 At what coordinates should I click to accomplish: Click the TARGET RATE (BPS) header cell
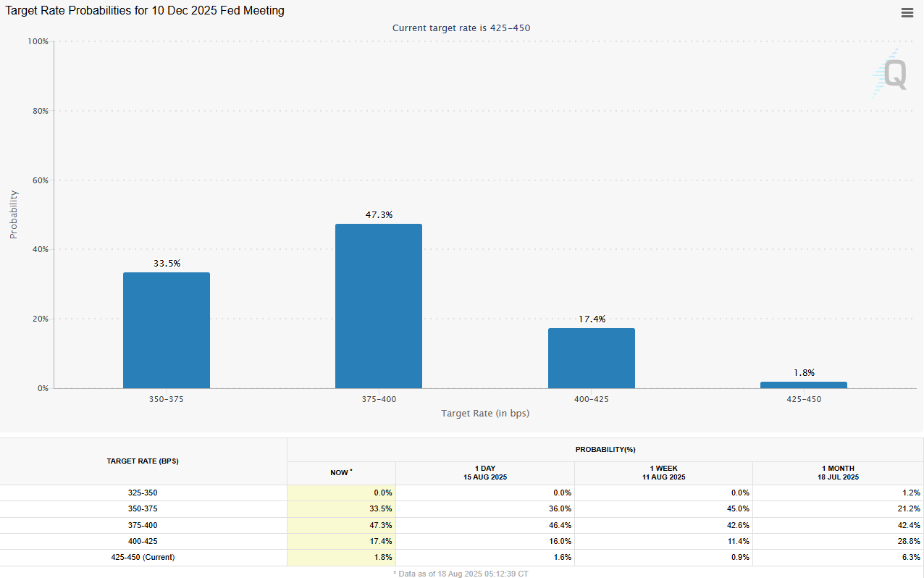[x=143, y=461]
